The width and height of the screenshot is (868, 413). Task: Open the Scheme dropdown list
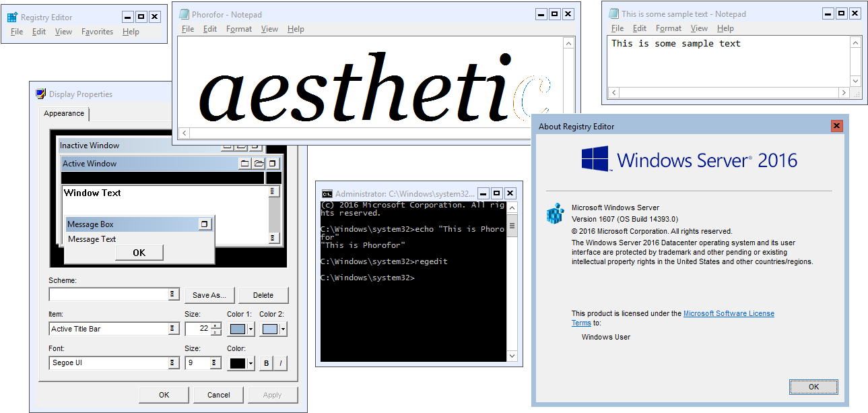[x=172, y=294]
